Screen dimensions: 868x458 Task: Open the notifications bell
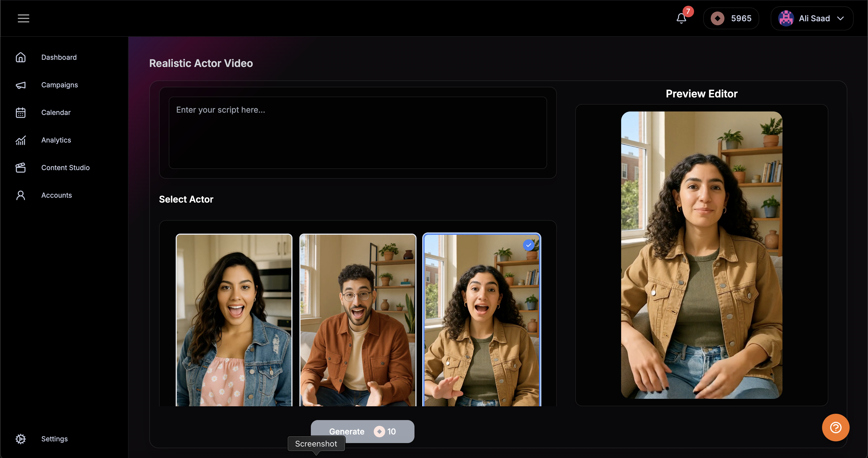pos(681,18)
